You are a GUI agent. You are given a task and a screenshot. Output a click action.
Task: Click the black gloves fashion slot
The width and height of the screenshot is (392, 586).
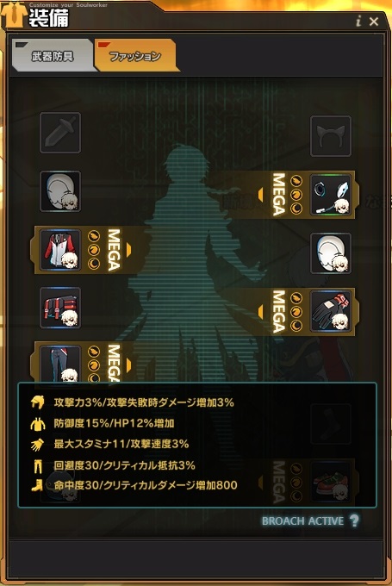click(331, 312)
